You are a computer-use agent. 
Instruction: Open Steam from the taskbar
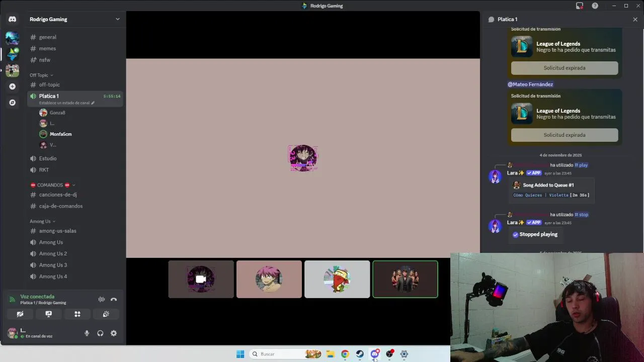(x=360, y=354)
